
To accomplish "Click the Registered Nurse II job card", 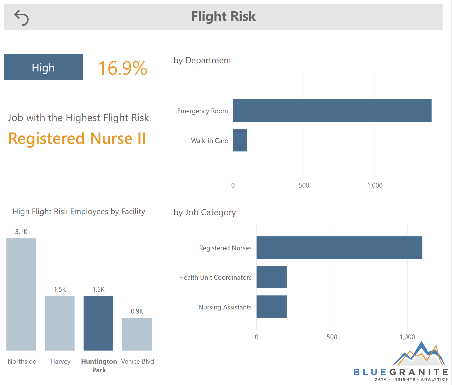I will tap(77, 138).
